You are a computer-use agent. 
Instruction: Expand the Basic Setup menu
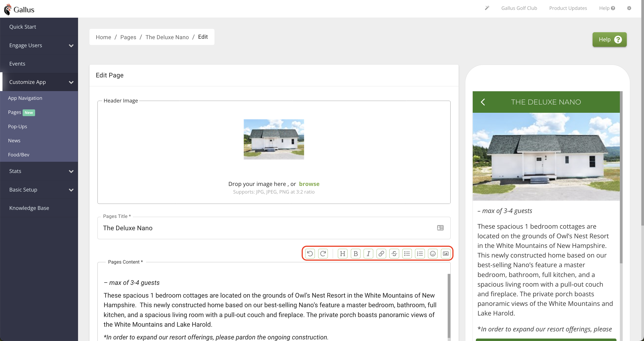point(39,190)
